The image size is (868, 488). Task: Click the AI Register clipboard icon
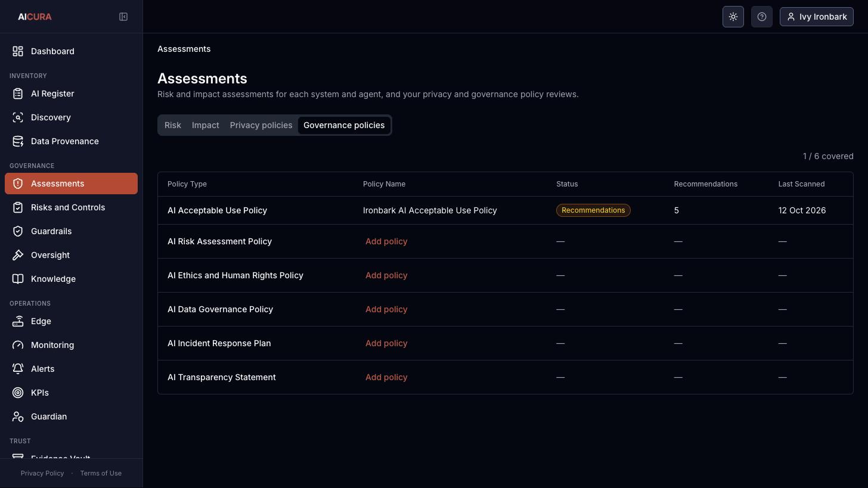[x=18, y=94]
